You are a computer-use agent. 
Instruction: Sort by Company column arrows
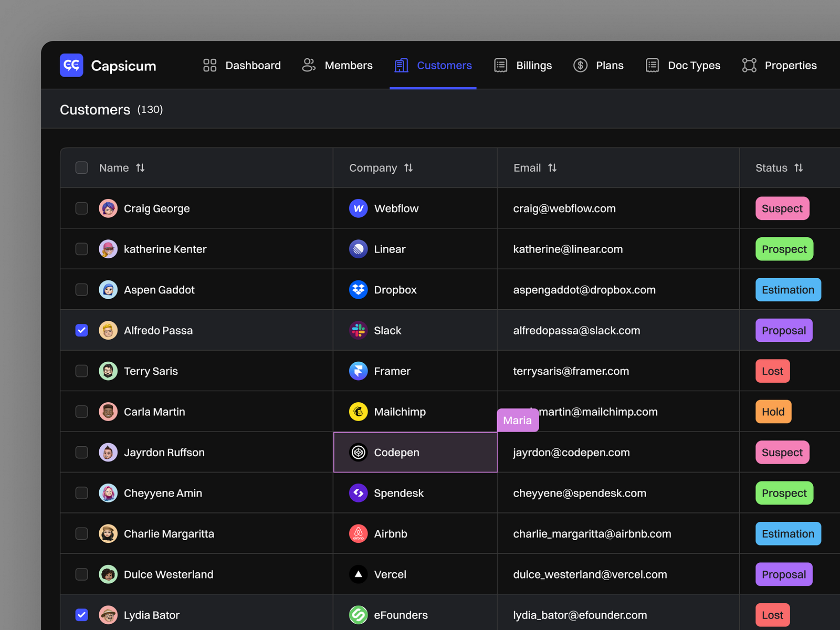click(x=408, y=168)
